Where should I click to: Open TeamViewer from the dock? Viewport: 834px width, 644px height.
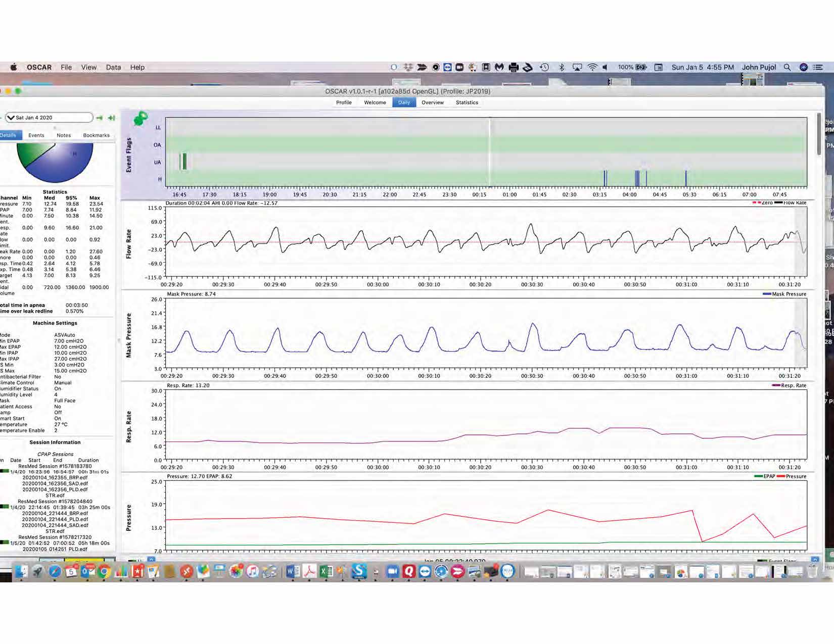click(425, 571)
